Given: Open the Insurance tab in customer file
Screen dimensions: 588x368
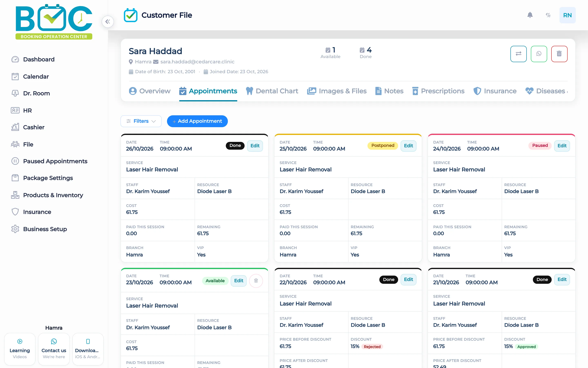Looking at the screenshot, I should click(495, 91).
